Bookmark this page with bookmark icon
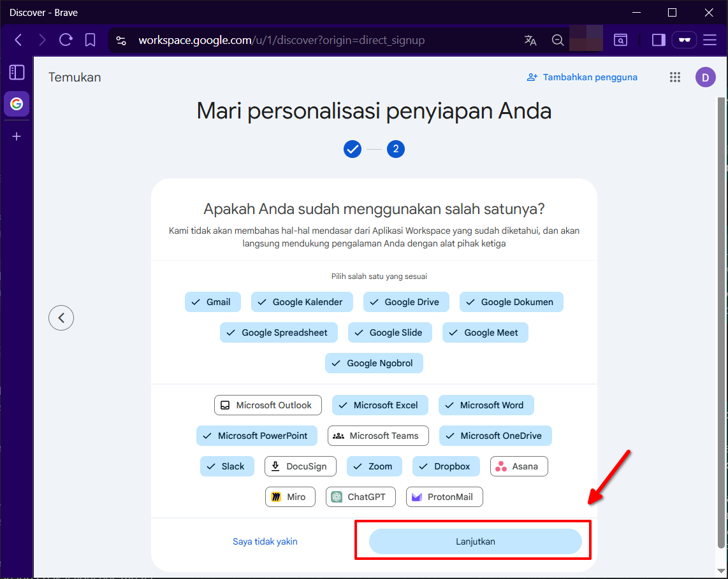 point(90,40)
